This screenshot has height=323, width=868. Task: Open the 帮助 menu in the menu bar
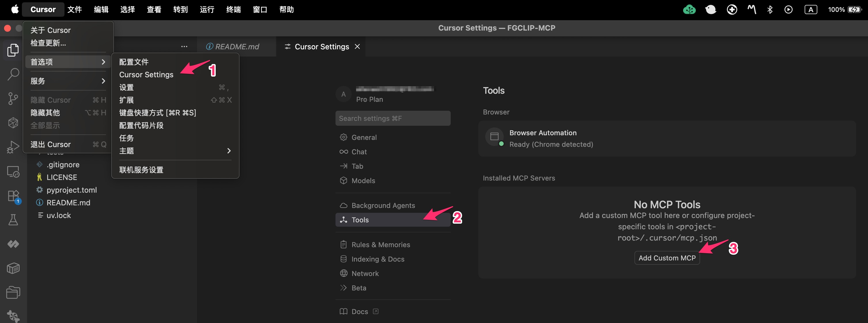click(287, 10)
